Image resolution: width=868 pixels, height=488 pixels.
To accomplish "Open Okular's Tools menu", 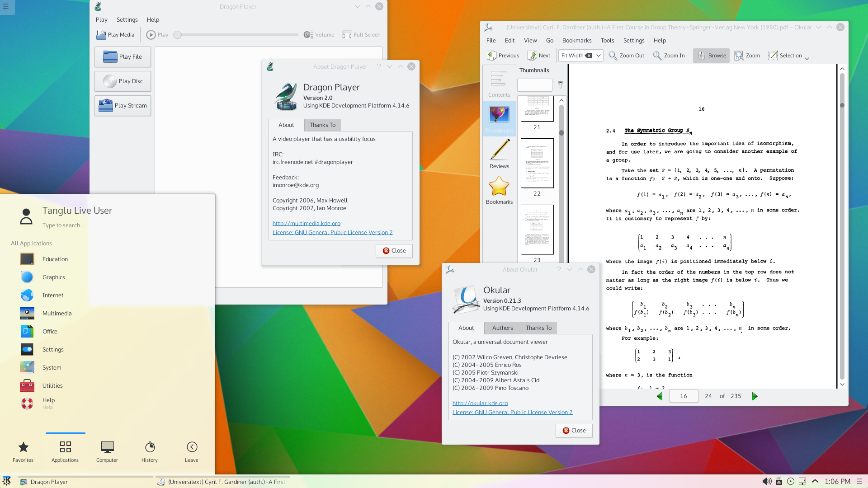I will point(607,41).
